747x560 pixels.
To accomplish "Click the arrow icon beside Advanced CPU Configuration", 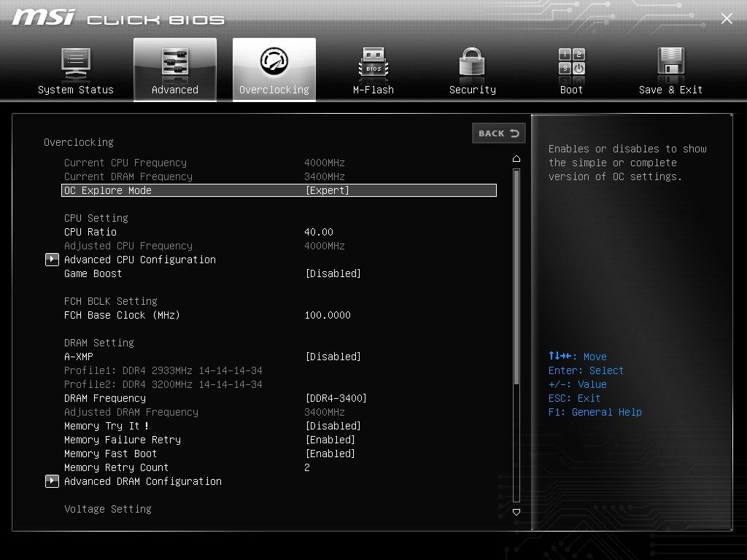I will pos(52,260).
